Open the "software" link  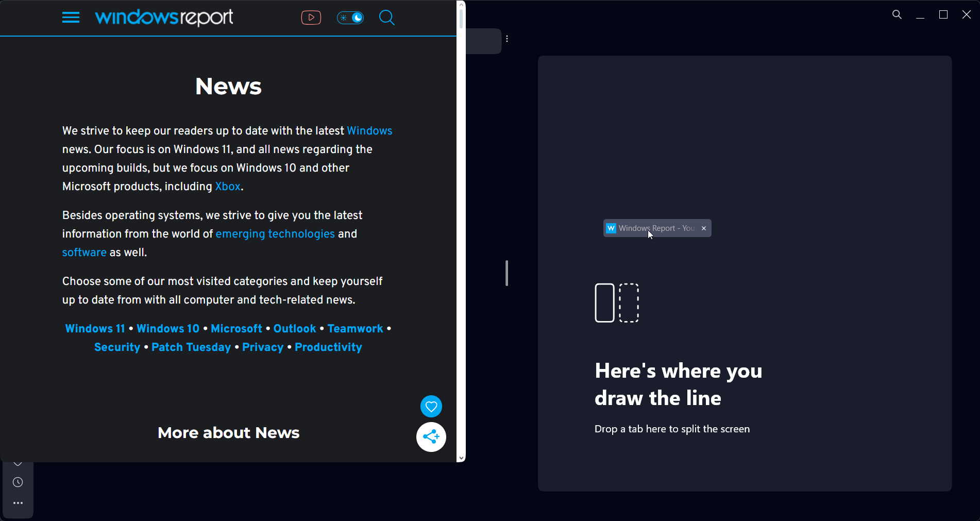85,253
